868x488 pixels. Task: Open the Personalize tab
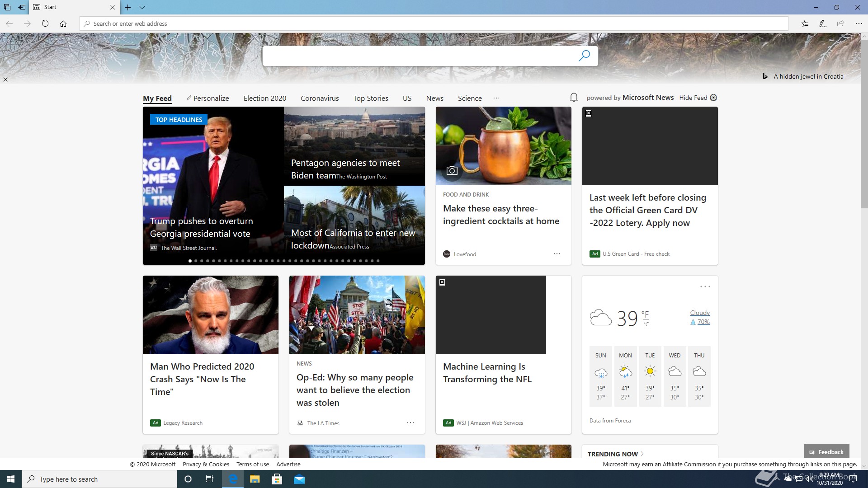(208, 98)
